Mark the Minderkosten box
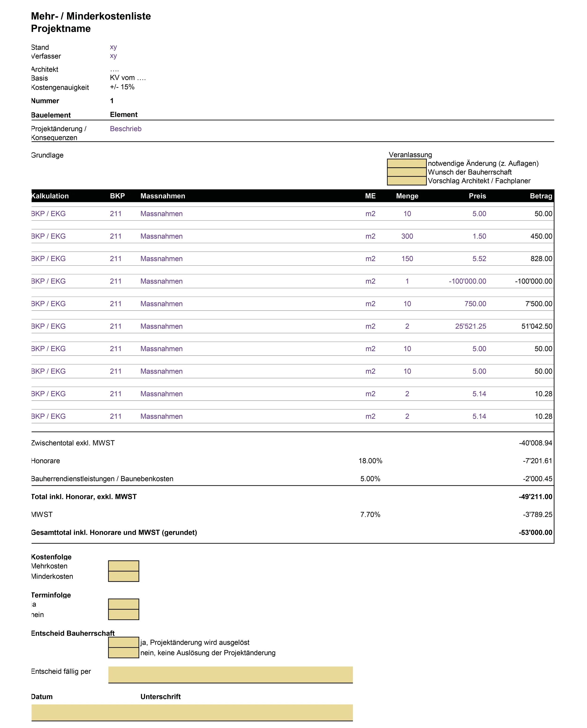587x728 pixels. [124, 576]
